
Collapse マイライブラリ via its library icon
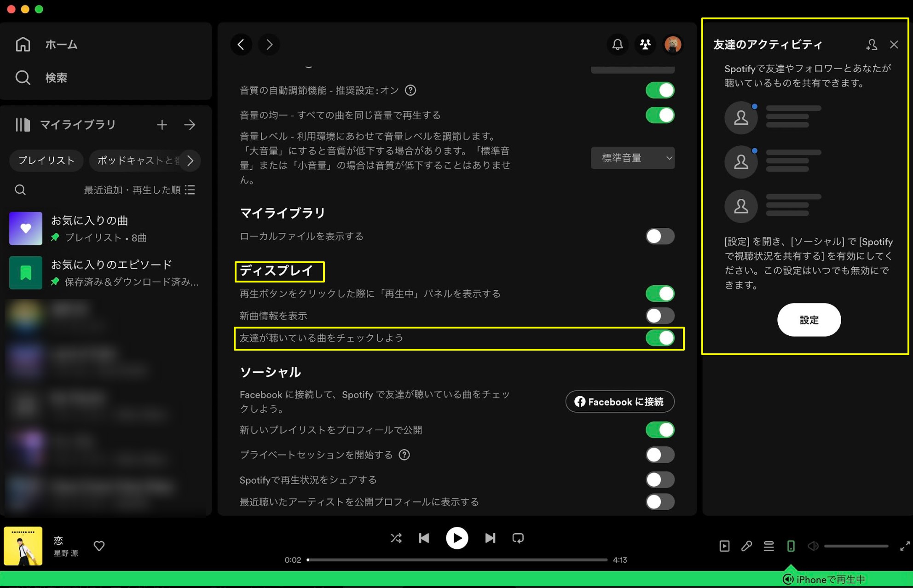tap(23, 125)
